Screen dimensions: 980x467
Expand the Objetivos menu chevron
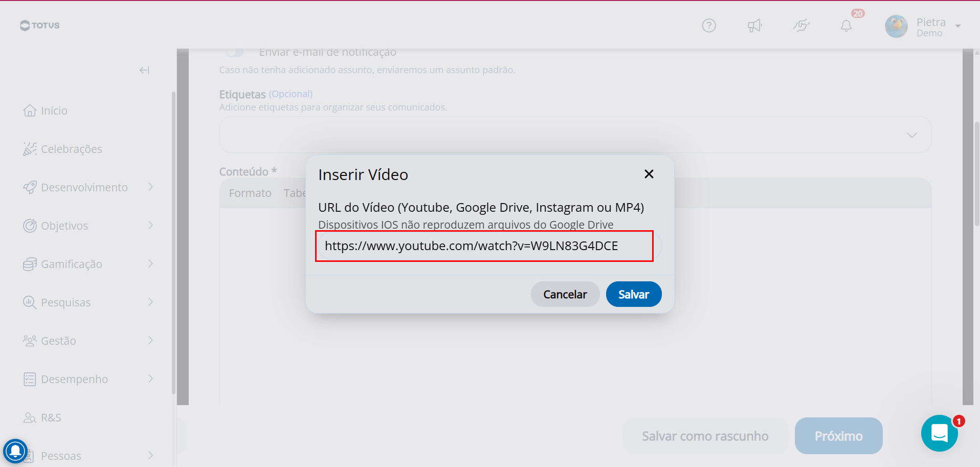151,226
